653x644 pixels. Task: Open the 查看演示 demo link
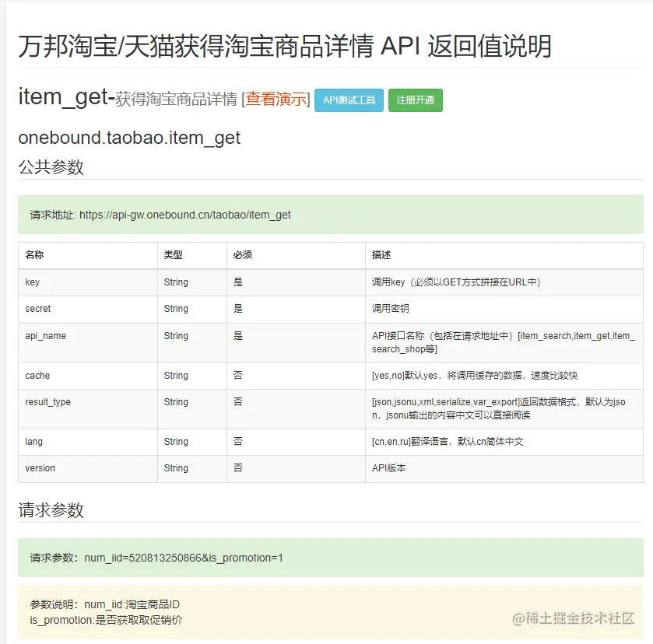(x=276, y=100)
